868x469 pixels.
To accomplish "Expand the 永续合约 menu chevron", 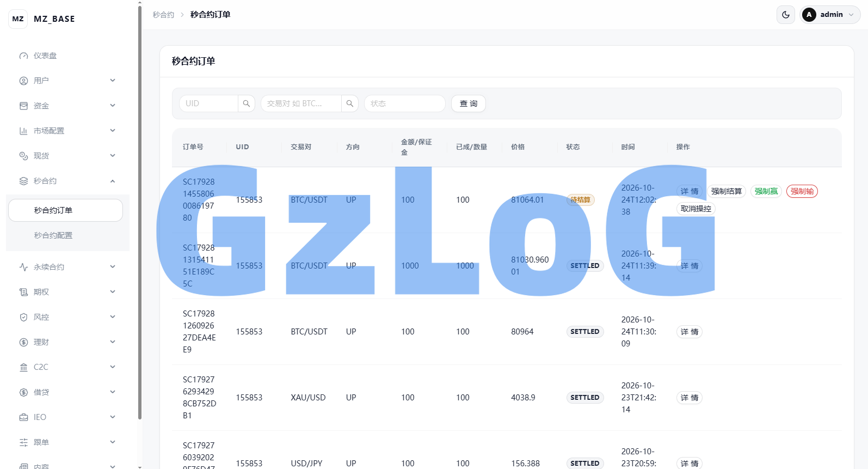I will click(x=113, y=267).
